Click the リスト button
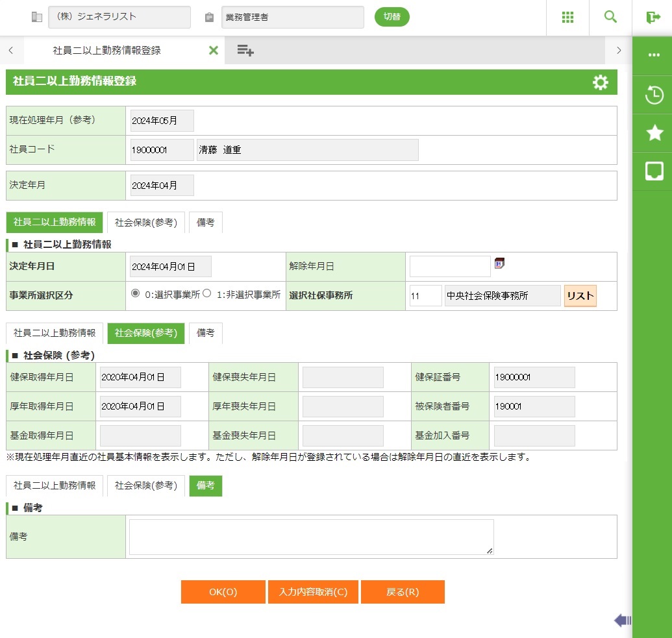The width and height of the screenshot is (672, 638). tap(580, 295)
